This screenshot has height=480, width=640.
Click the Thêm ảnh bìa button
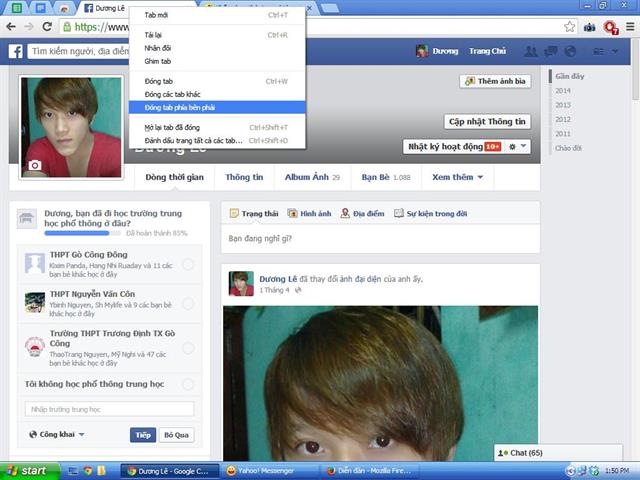[496, 81]
